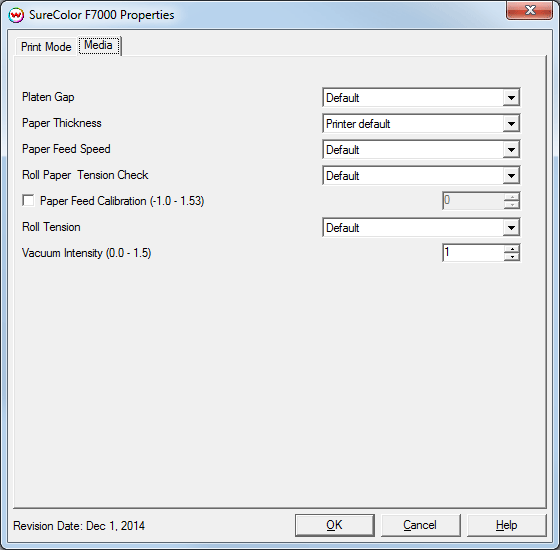Decrease Vacuum Intensity with the down arrow
The image size is (560, 550).
(x=512, y=257)
